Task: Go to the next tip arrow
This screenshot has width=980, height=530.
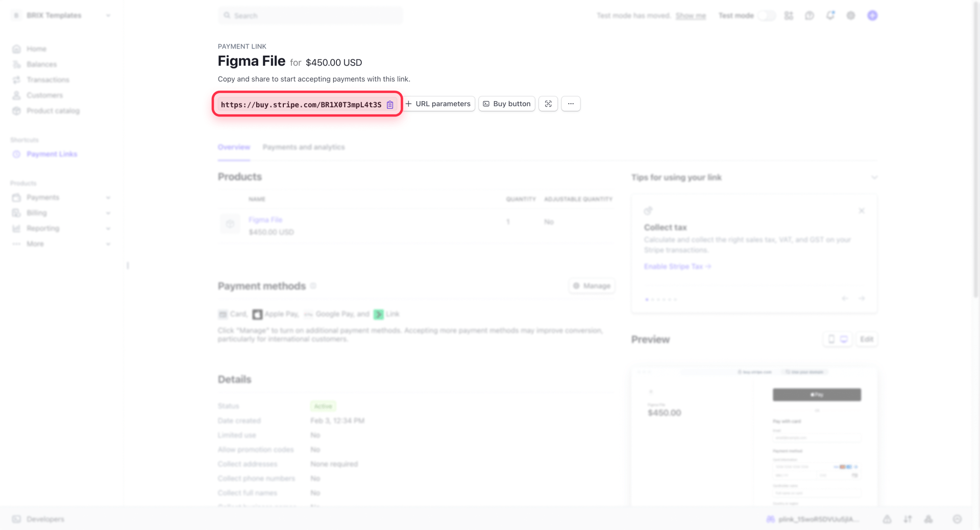Action: [862, 298]
